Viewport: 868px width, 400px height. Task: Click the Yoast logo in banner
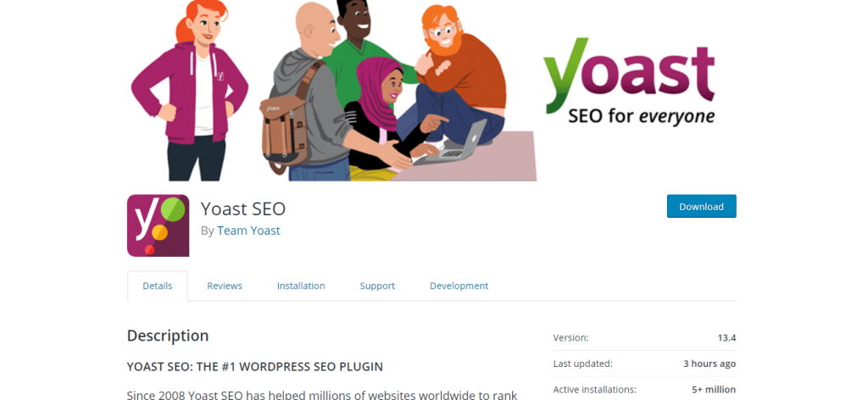click(629, 75)
